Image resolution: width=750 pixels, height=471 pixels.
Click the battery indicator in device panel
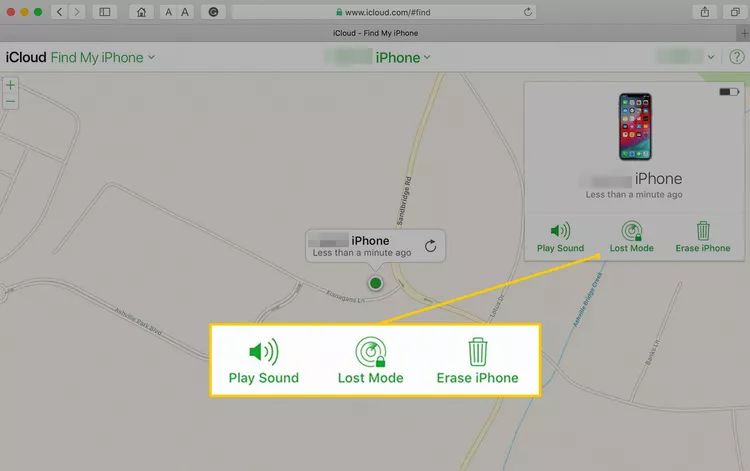729,91
